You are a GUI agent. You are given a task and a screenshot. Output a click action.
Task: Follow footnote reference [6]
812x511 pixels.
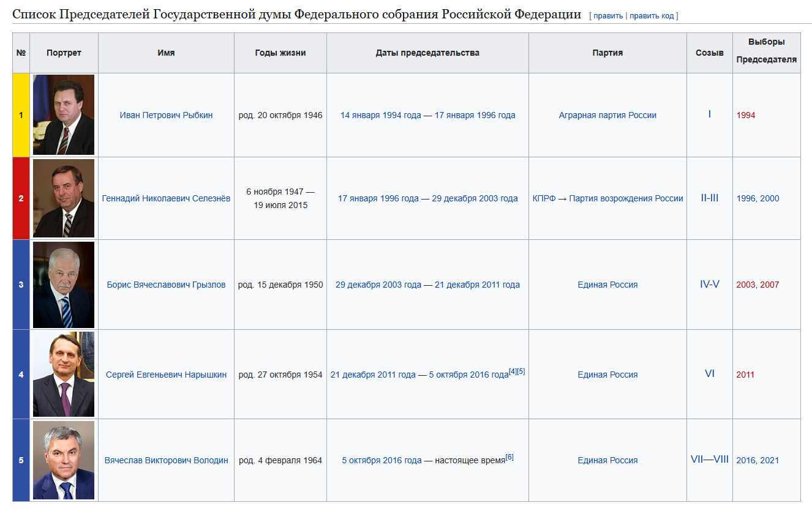[509, 457]
